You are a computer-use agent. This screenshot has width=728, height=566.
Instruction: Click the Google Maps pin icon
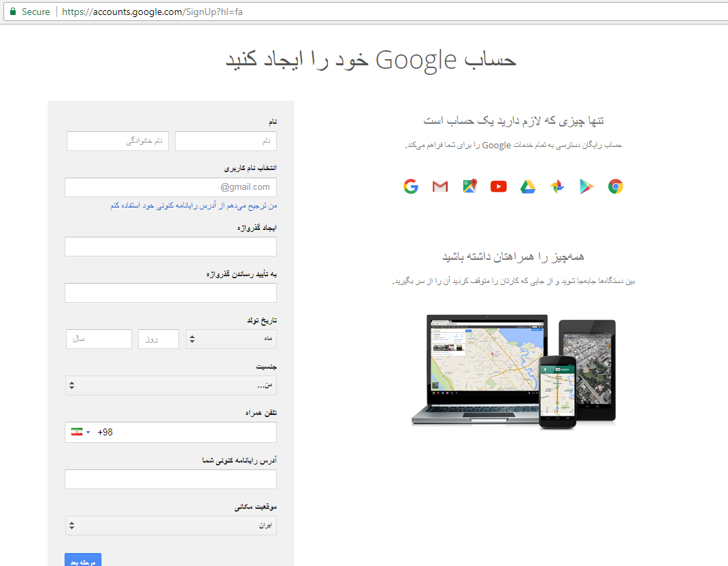click(470, 186)
